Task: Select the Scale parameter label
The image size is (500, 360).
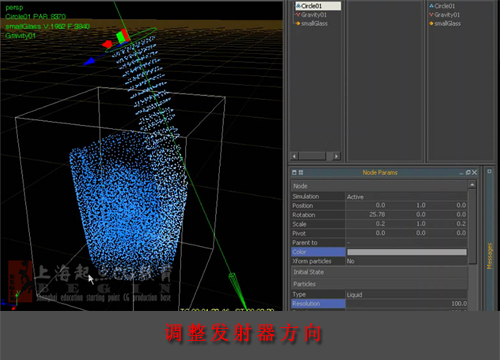Action: (299, 224)
